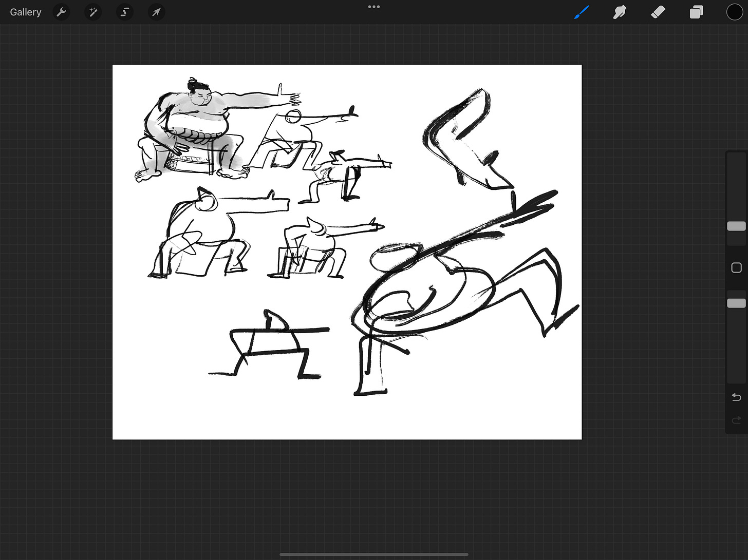This screenshot has width=748, height=560.
Task: Tap the white drawing canvas
Action: 347,252
